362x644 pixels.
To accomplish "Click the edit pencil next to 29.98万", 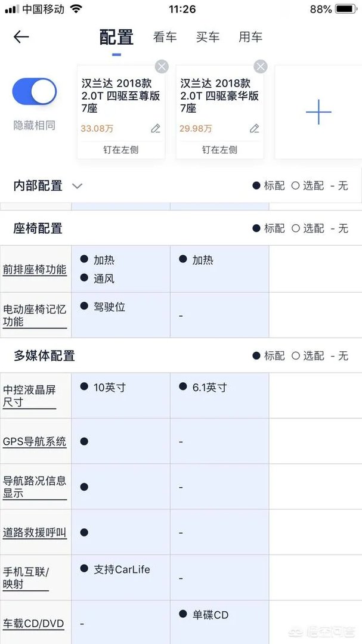I will (x=254, y=128).
